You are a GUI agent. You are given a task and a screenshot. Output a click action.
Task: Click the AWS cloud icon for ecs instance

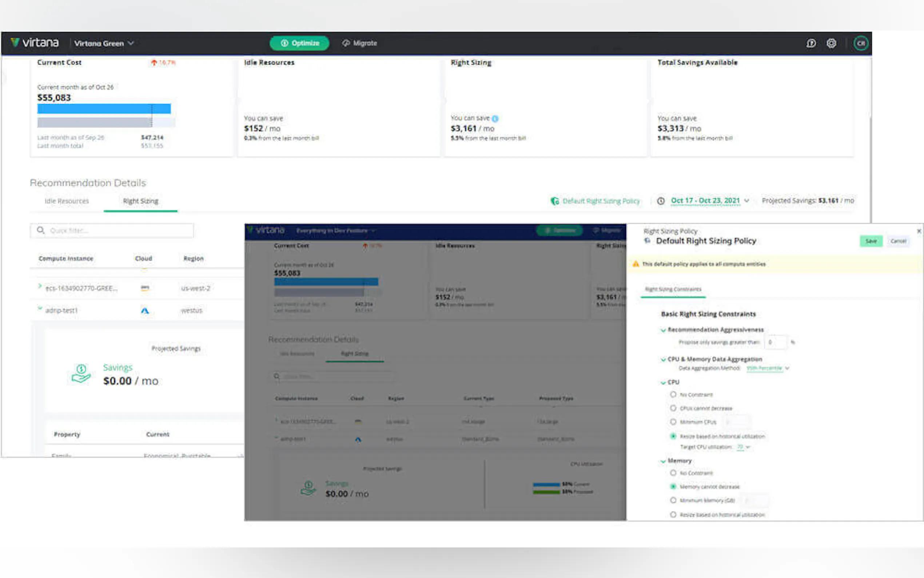(145, 288)
